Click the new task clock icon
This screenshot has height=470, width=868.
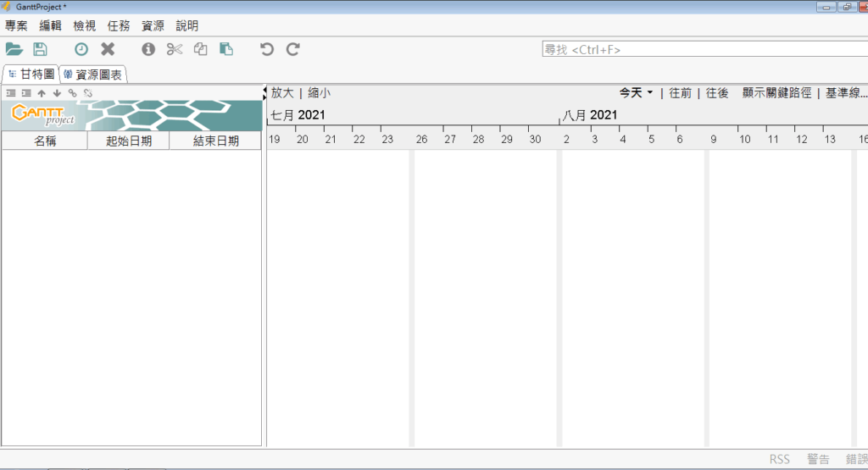pos(81,49)
